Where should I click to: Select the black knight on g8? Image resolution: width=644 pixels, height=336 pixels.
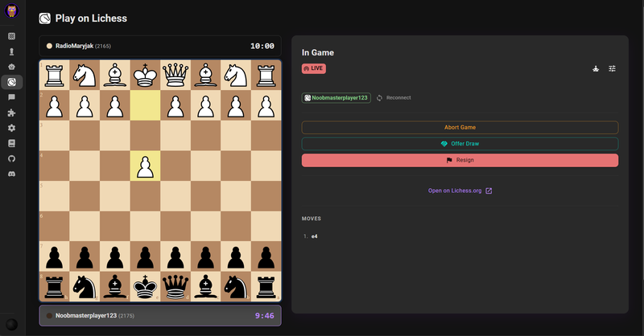85,286
